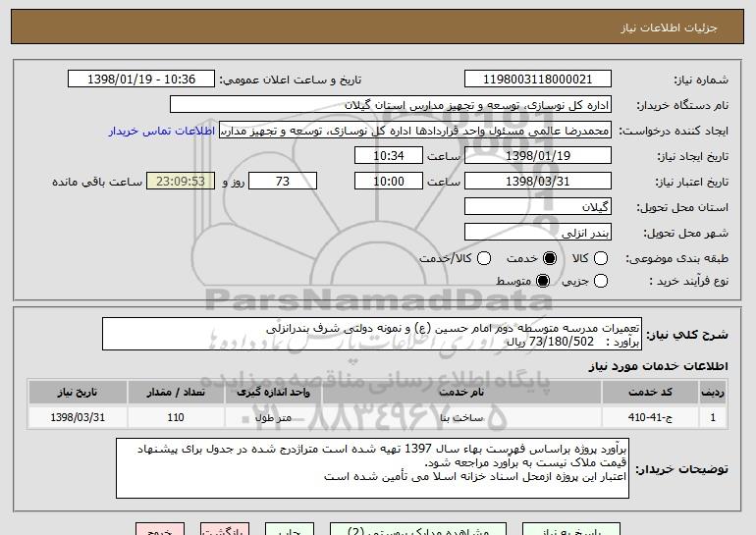
Task: Click the تعداد / مقدار column header
Action: (176, 393)
